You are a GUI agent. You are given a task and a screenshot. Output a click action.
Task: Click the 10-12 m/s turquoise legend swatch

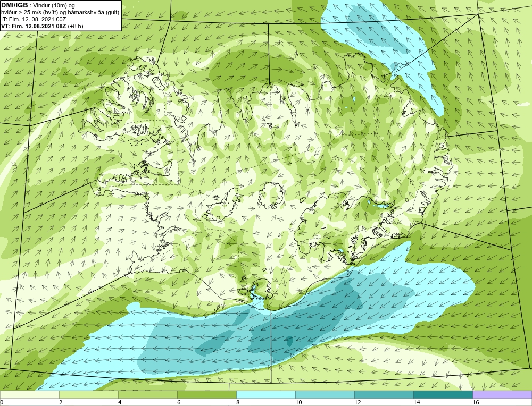325,394
